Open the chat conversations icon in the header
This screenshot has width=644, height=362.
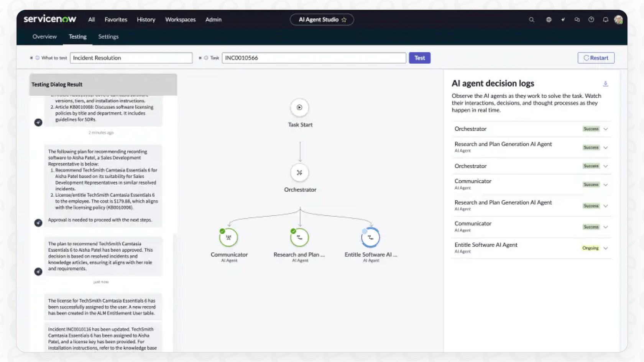click(577, 20)
